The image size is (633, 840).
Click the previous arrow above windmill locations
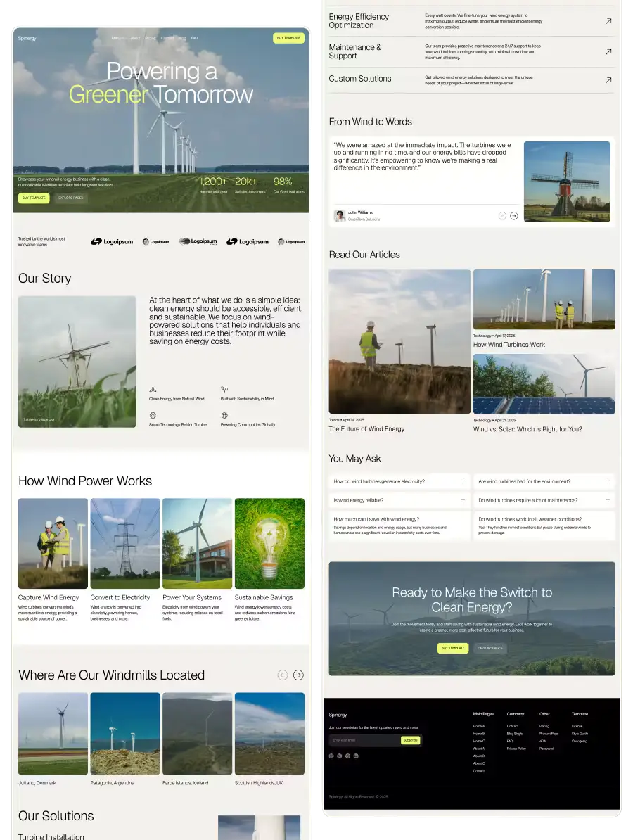[282, 675]
